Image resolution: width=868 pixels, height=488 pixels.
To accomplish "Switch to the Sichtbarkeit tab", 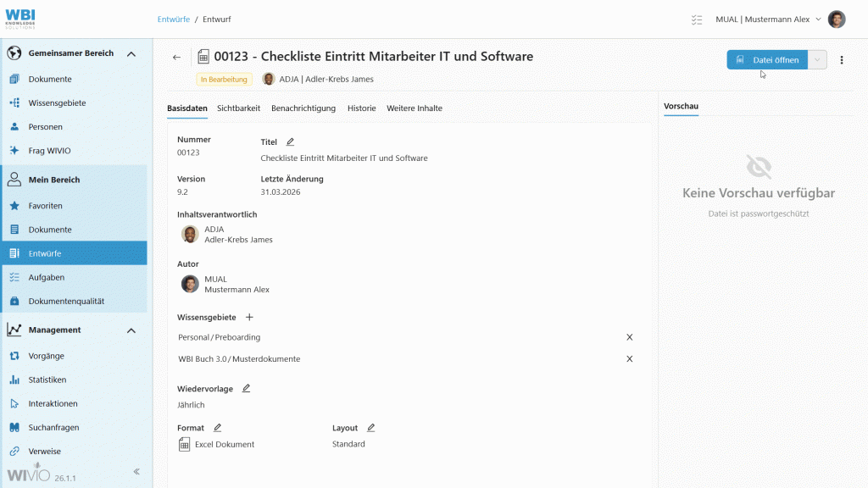I will pyautogui.click(x=237, y=108).
